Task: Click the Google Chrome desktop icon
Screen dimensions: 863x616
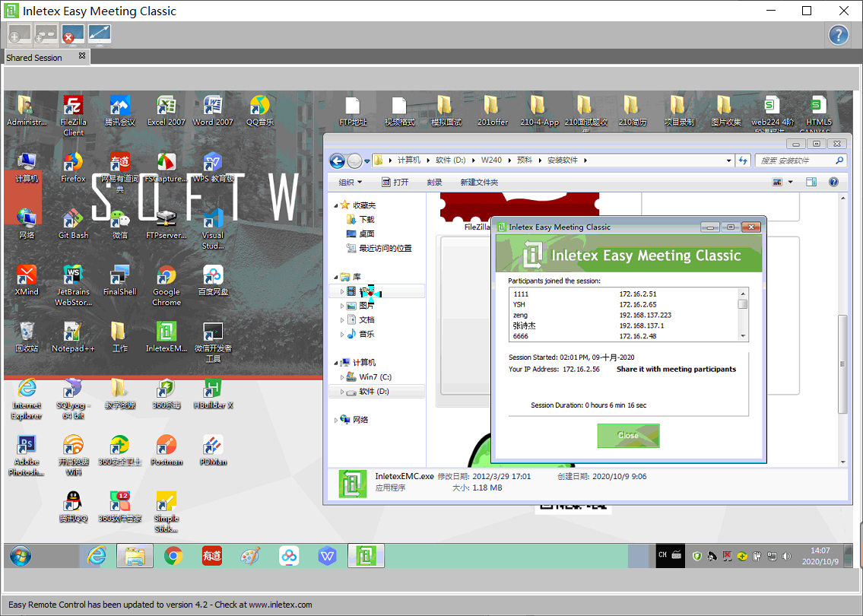Action: point(167,286)
